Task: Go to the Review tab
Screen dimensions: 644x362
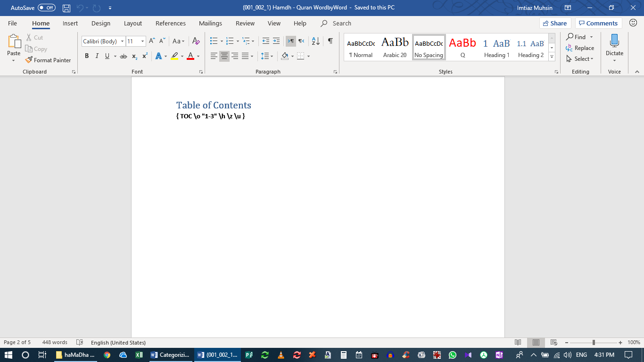Action: pos(245,23)
